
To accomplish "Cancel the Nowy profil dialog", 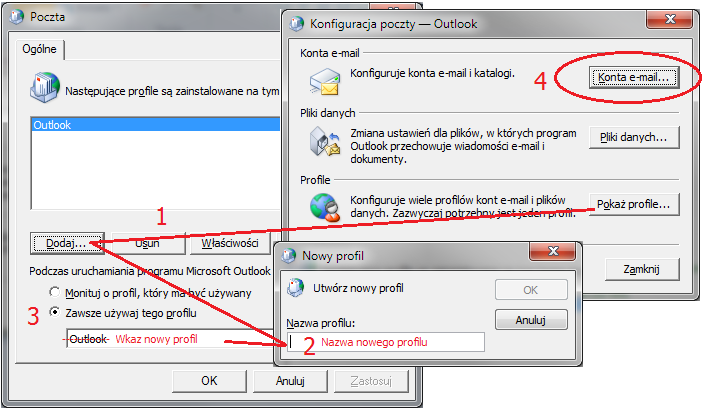I will tap(531, 320).
